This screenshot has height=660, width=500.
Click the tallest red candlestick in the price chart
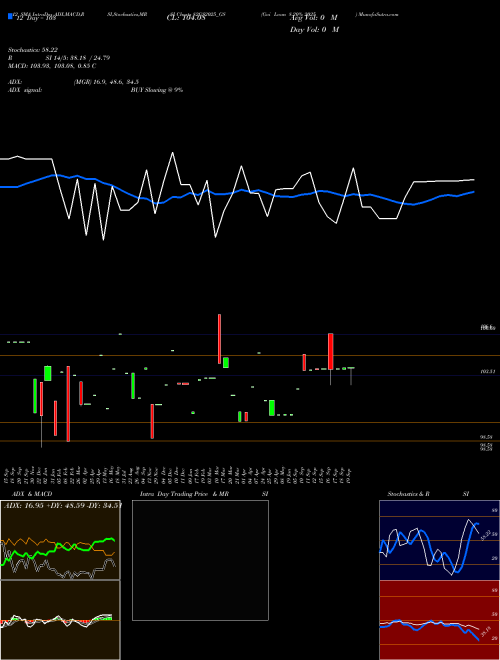[x=68, y=404]
